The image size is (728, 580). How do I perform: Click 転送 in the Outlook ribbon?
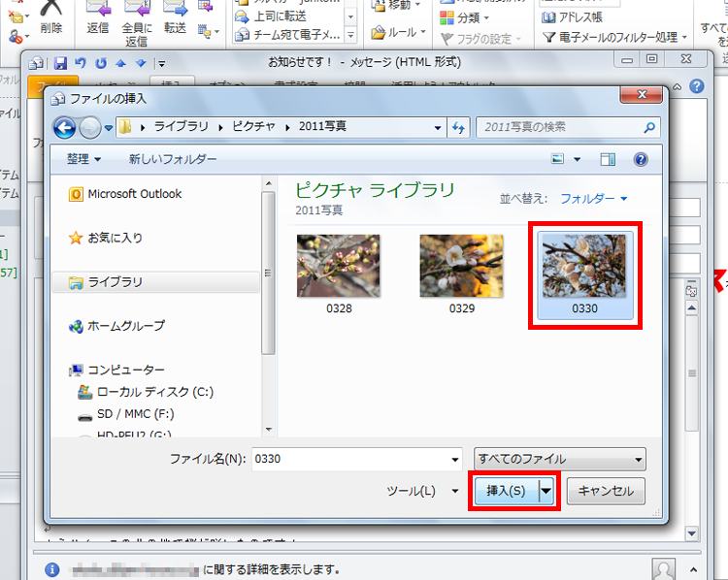tap(175, 17)
